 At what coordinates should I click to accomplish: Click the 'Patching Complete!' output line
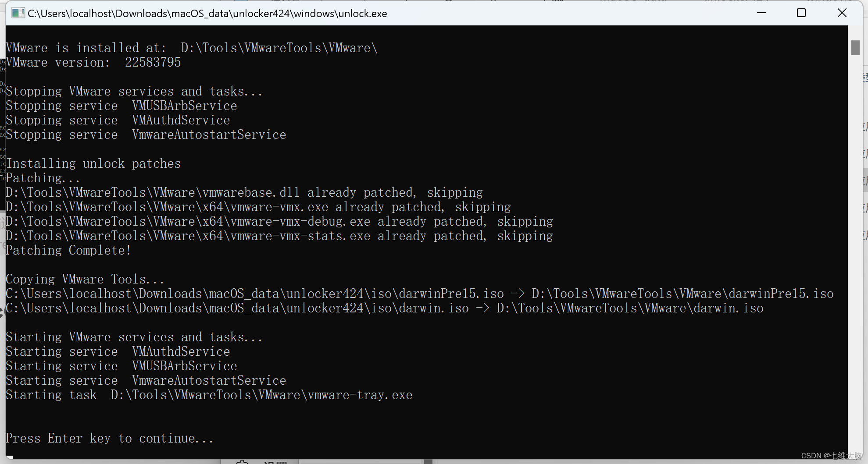pos(68,251)
